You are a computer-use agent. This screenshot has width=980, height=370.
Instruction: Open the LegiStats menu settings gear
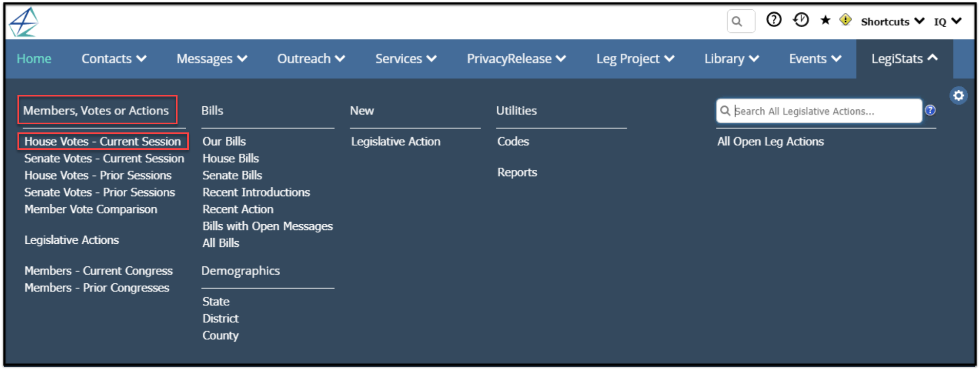click(x=958, y=95)
